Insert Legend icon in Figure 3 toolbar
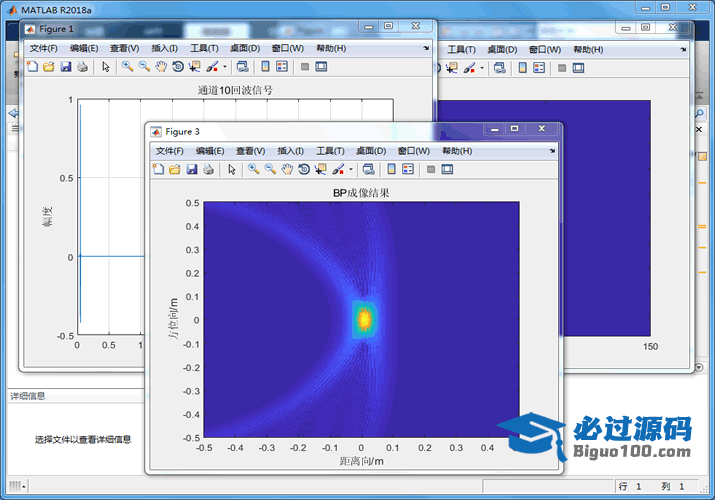 (408, 170)
